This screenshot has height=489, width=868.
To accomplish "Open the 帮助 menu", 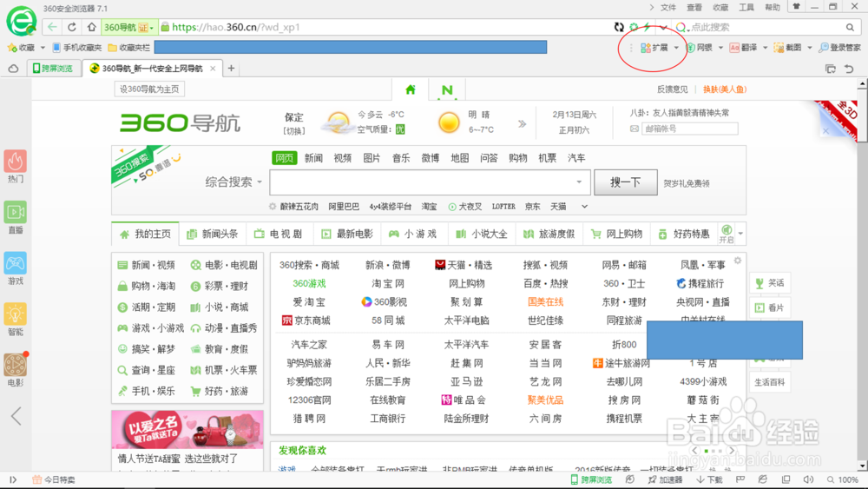I will coord(773,7).
